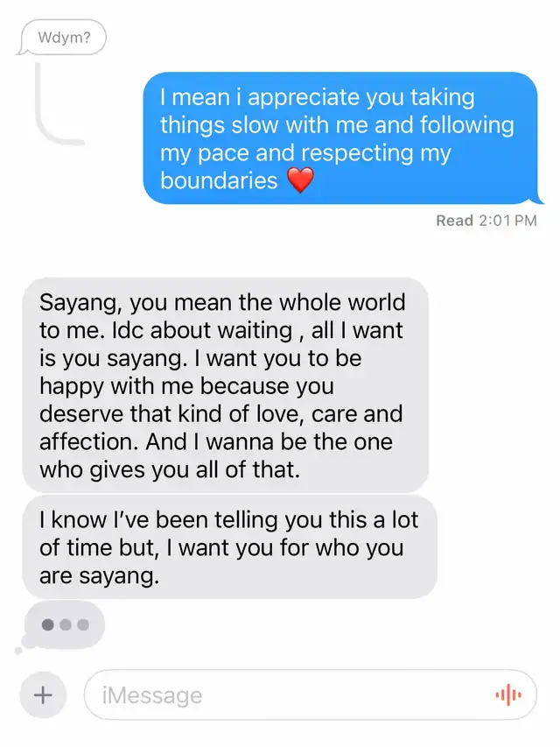
Task: Click the phrase "deserve that kind of love"
Action: click(x=171, y=413)
